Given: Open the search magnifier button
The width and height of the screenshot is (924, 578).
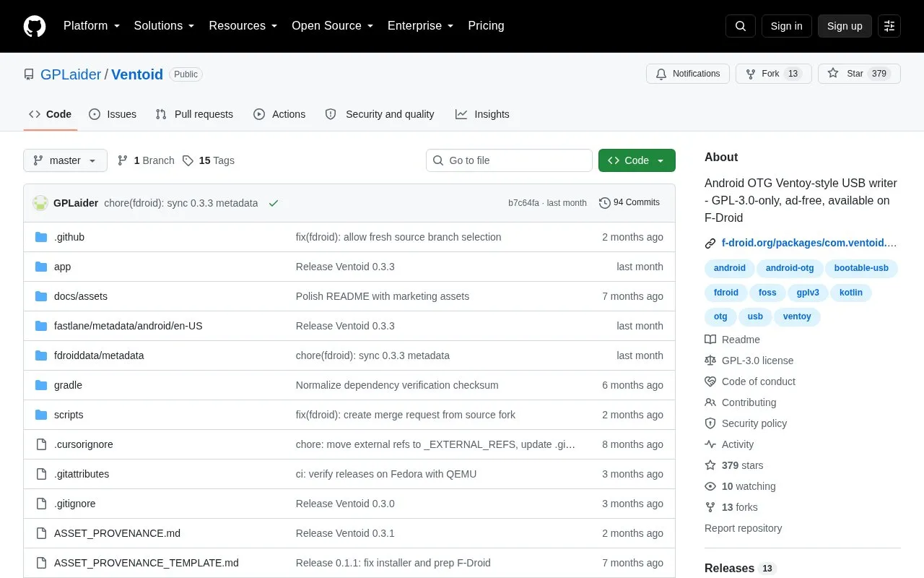Looking at the screenshot, I should point(741,26).
